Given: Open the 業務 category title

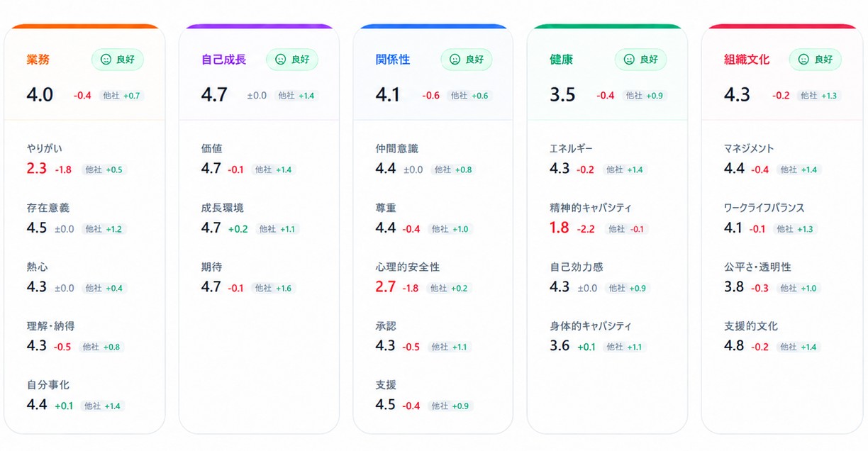Looking at the screenshot, I should click(x=38, y=60).
